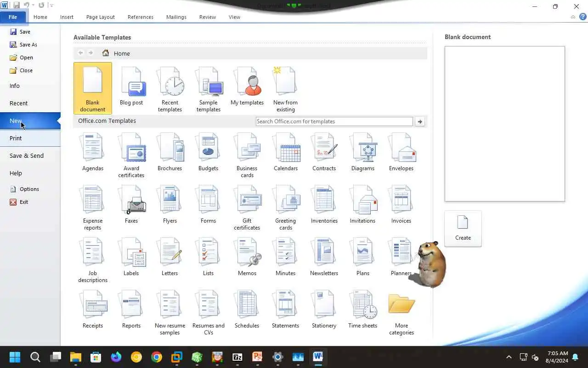Open the Brochures template category
Screen dimensions: 588x368
click(x=170, y=152)
